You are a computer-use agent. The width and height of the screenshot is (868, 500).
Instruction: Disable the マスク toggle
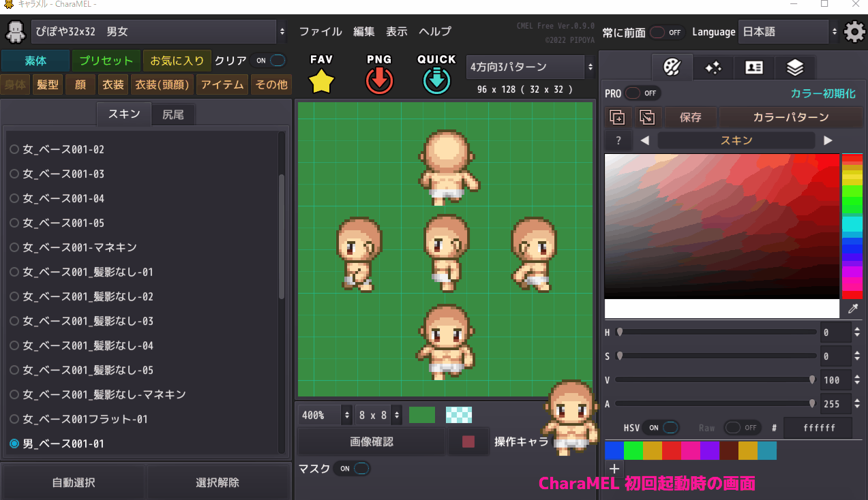[x=353, y=469]
